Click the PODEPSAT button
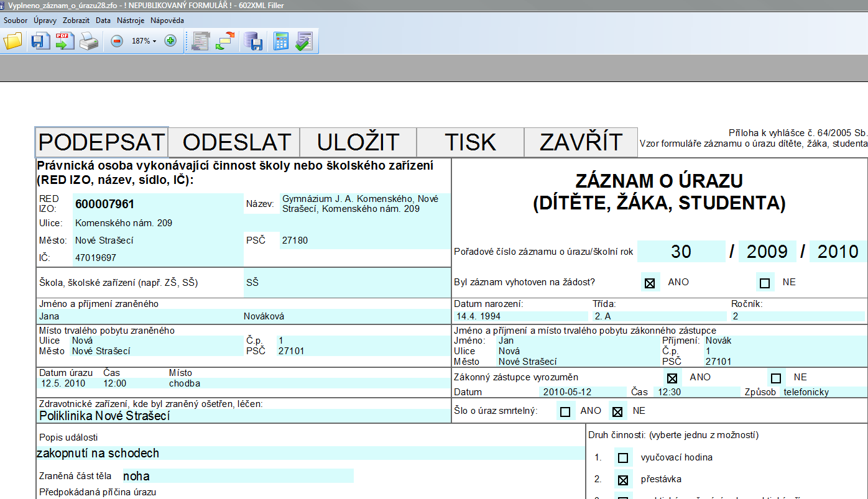This screenshot has width=868, height=499. tap(102, 142)
